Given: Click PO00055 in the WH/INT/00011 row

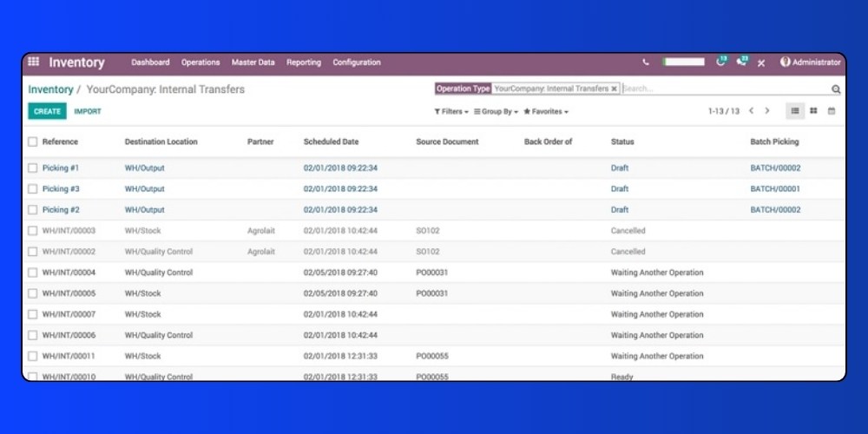Looking at the screenshot, I should (431, 356).
